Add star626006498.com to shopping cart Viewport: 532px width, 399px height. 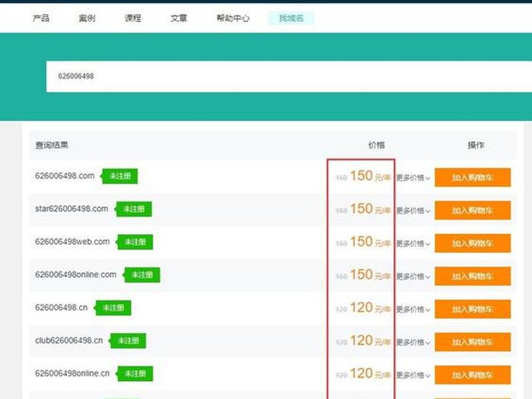[x=473, y=210]
